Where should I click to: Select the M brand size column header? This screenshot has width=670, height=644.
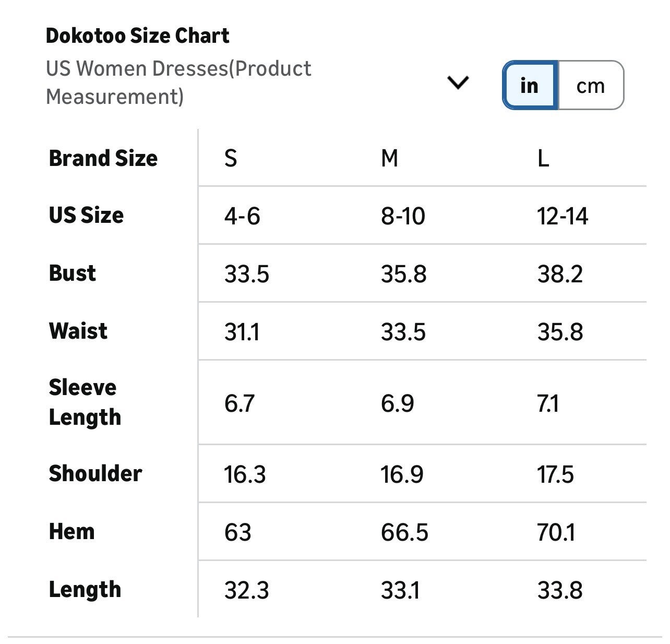point(389,158)
